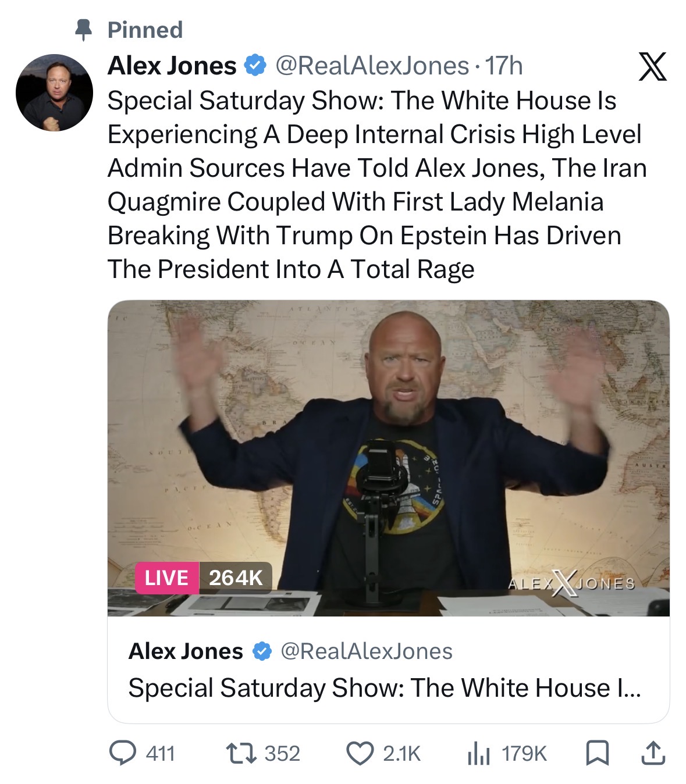
Task: Click the X logo at top right
Action: [x=653, y=66]
